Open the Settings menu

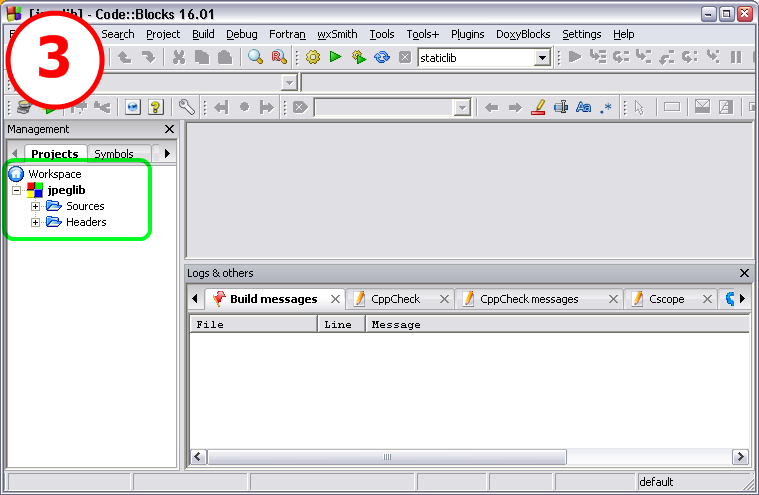581,34
